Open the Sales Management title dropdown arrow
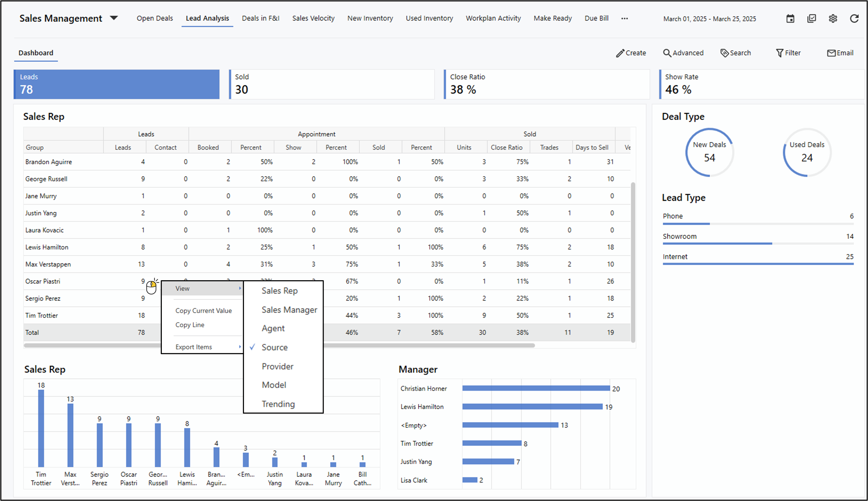 [114, 18]
